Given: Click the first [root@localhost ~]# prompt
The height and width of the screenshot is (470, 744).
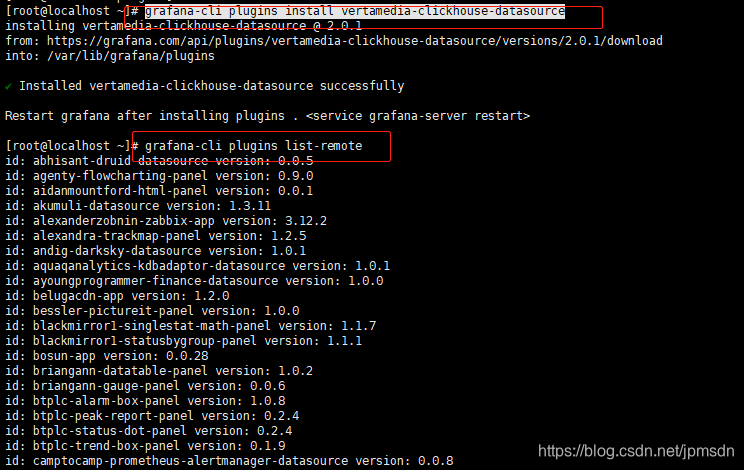Looking at the screenshot, I should pyautogui.click(x=72, y=11).
